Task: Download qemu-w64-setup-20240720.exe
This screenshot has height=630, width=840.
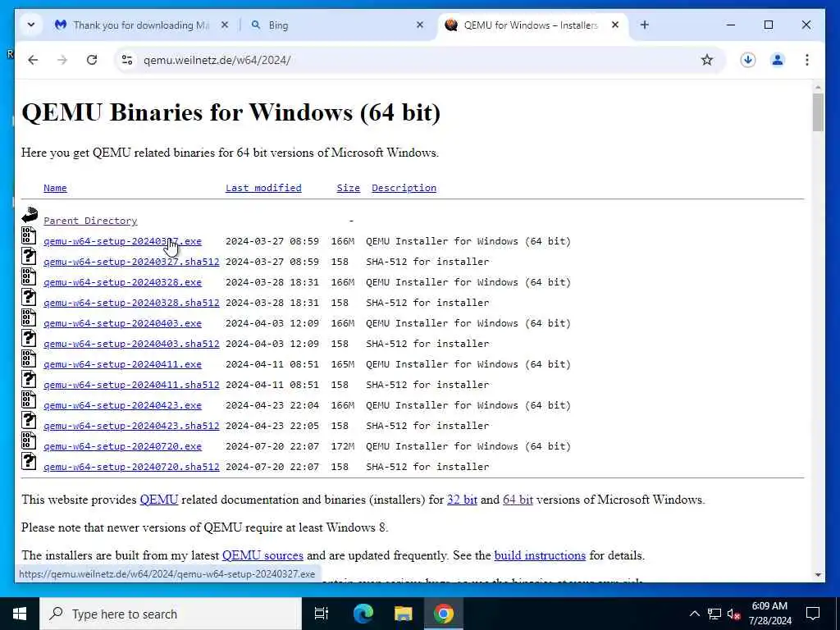Action: click(123, 446)
